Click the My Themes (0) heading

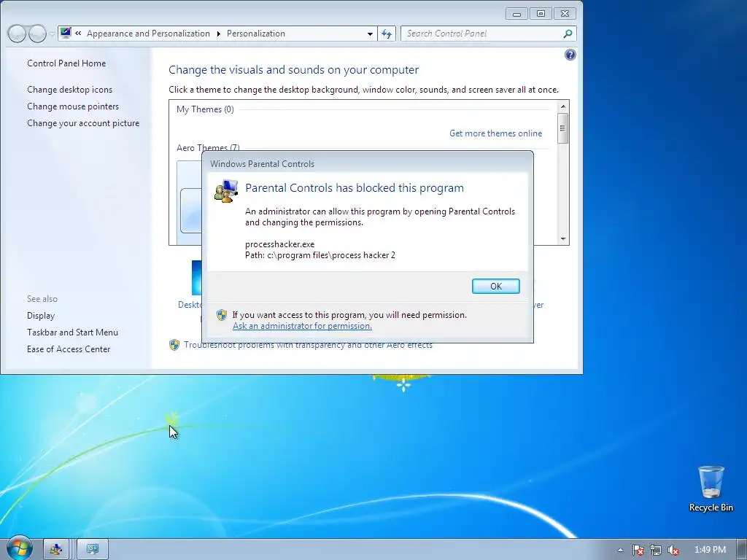click(x=205, y=109)
